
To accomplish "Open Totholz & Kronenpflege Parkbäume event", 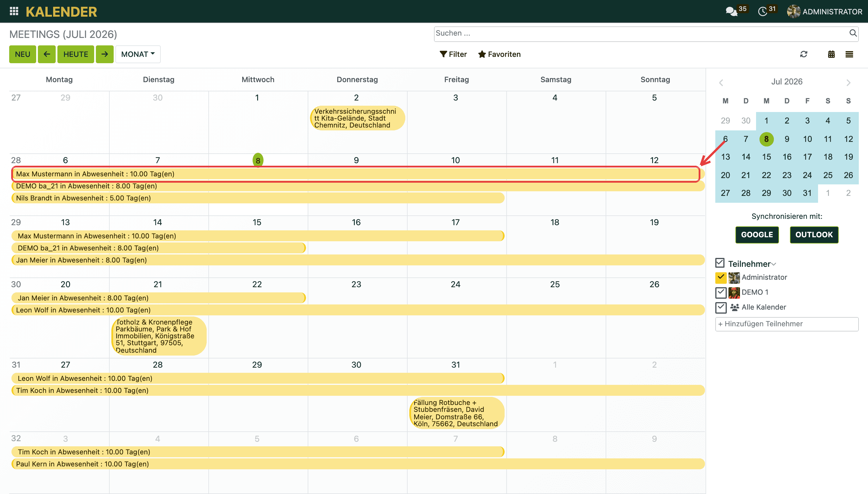I will coord(159,336).
